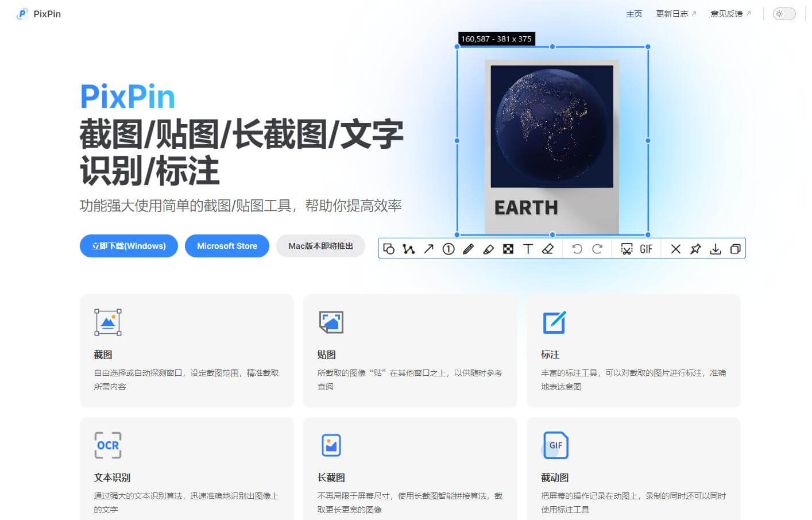Save the capture with the download icon
Screen dimensions: 812x520
(x=716, y=248)
